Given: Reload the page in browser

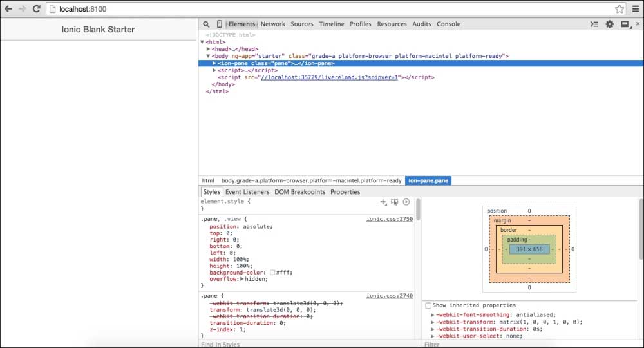Looking at the screenshot, I should click(x=37, y=9).
